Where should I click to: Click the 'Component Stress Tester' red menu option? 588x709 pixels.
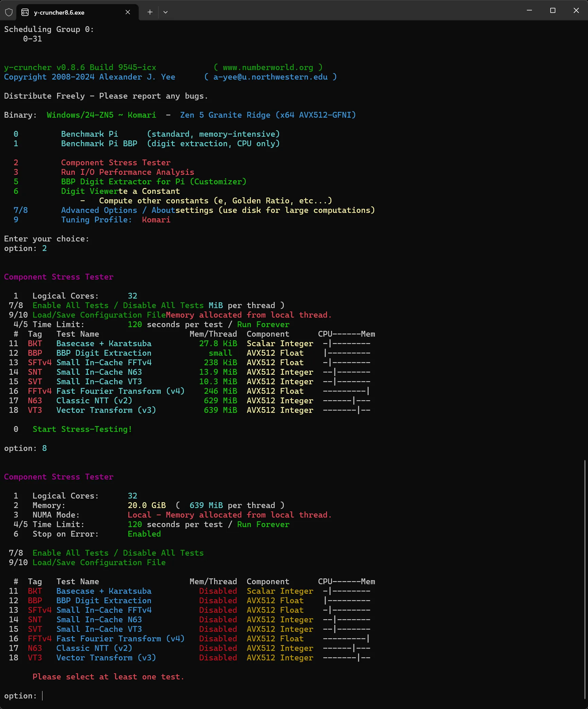point(116,163)
